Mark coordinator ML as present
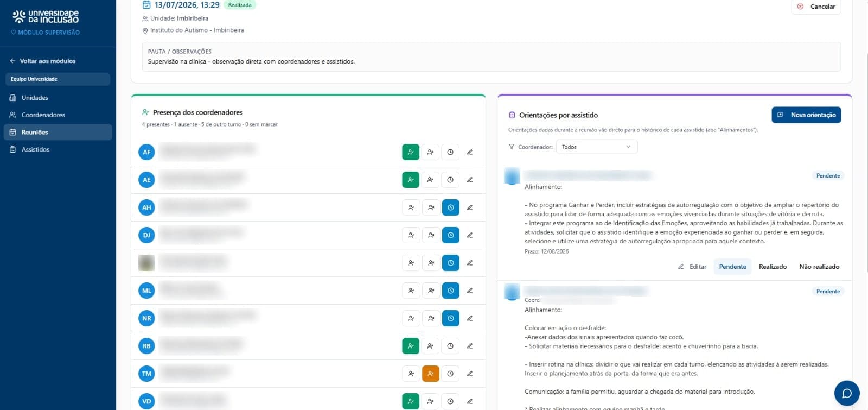This screenshot has height=410, width=868. (x=411, y=291)
